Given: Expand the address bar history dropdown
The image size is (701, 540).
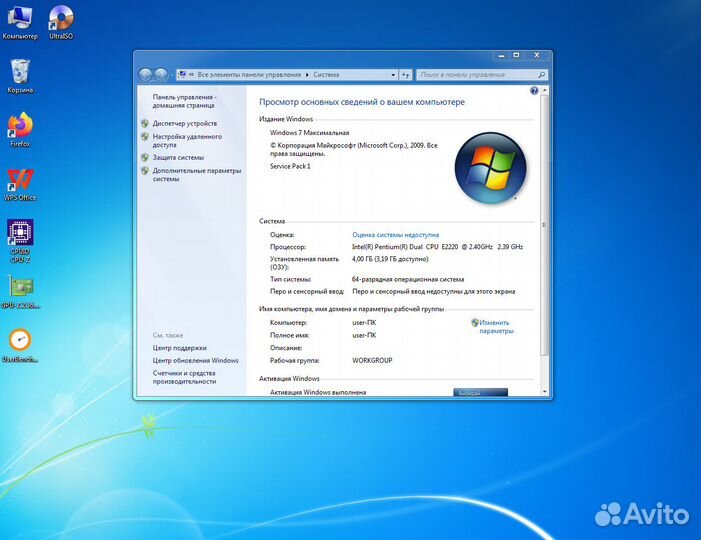Looking at the screenshot, I should (393, 75).
